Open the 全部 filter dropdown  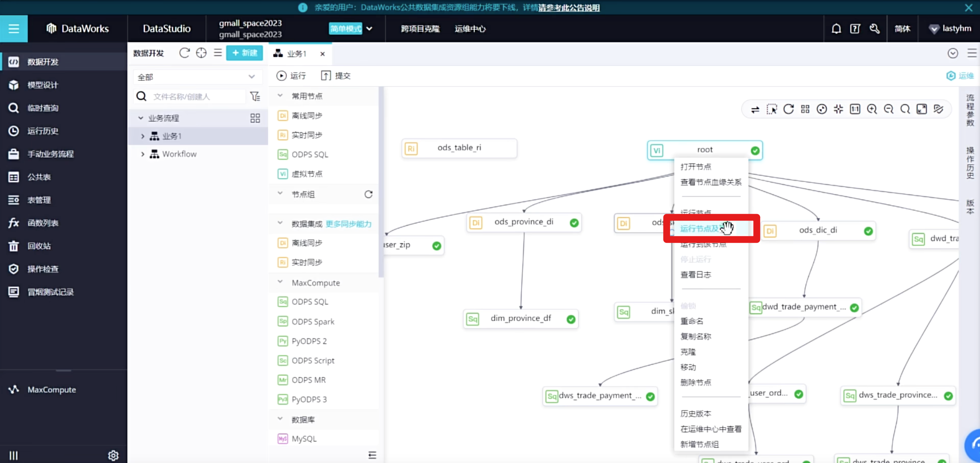[197, 77]
